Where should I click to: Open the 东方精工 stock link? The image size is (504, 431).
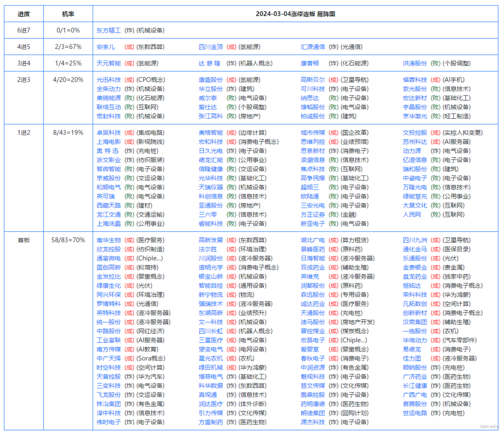tap(109, 30)
